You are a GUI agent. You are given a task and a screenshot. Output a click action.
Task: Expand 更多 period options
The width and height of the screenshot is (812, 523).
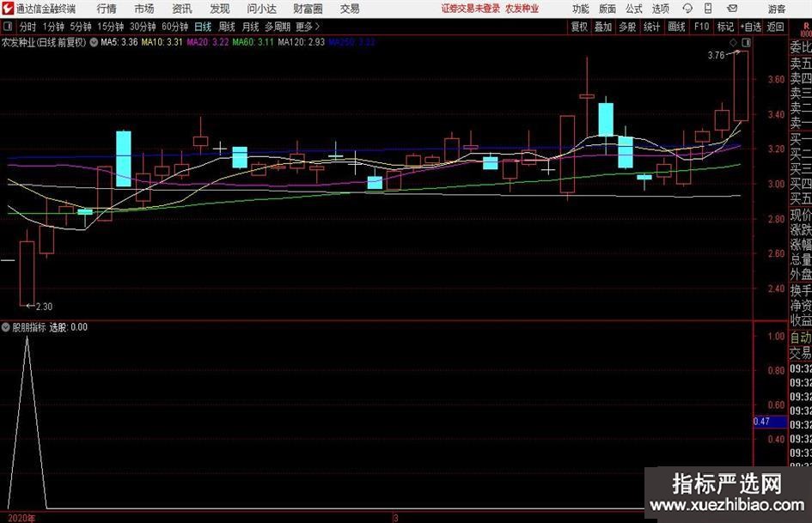(307, 27)
